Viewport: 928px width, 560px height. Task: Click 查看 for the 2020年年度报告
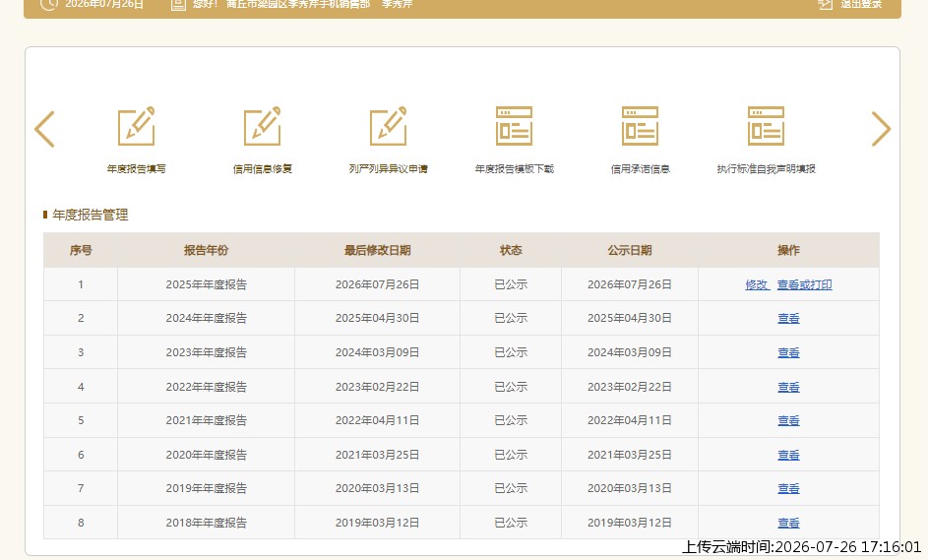coord(788,456)
